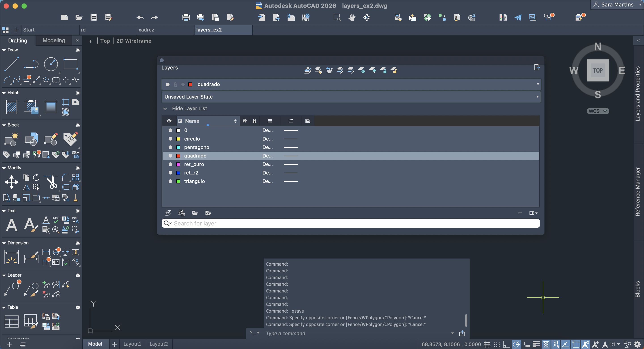This screenshot has height=349, width=644.
Task: Switch to the xadrez drawing tab
Action: pos(146,30)
